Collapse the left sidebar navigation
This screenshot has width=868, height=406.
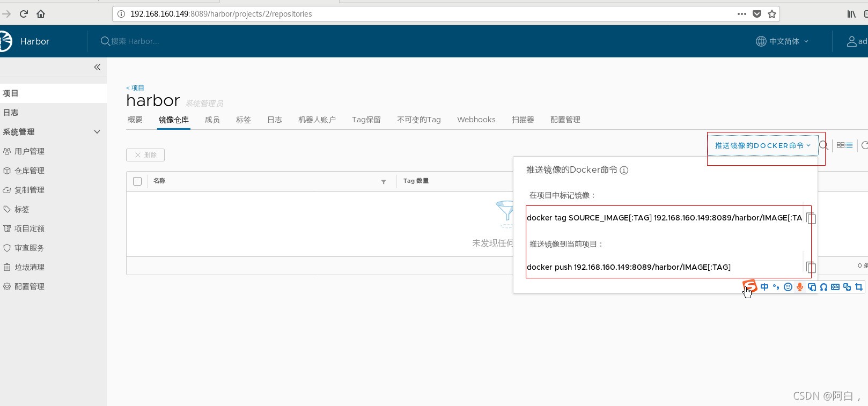tap(97, 67)
